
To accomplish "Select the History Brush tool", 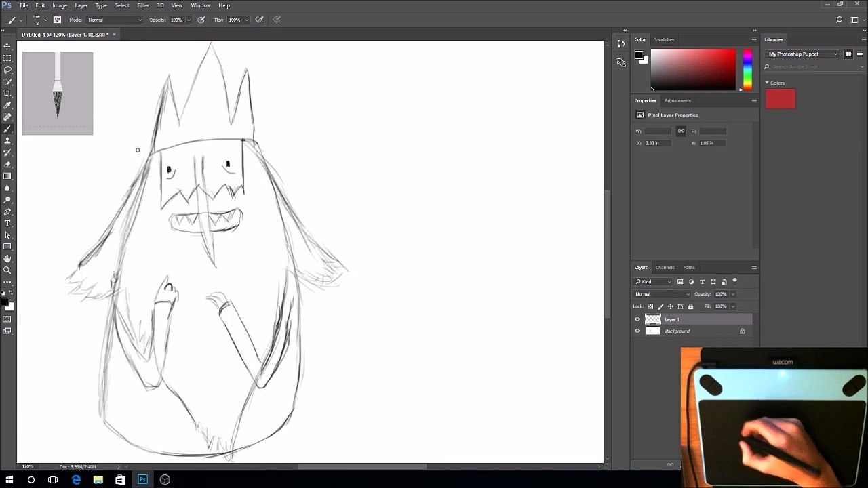I will tap(7, 152).
